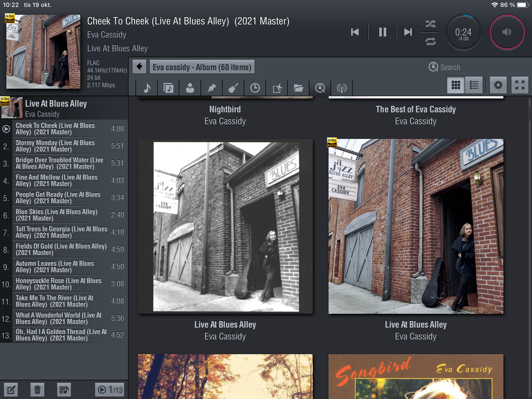
Task: Save queue as playlist icon
Action: (x=64, y=390)
